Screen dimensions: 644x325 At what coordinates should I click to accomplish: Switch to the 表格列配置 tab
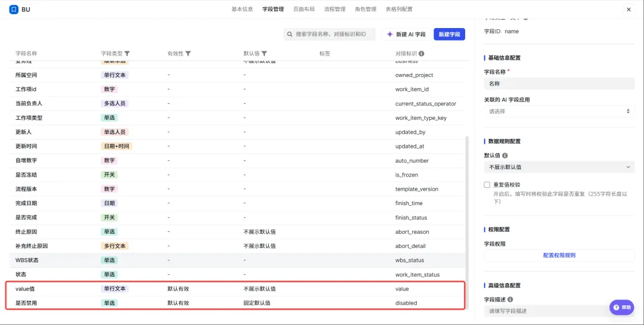coord(399,9)
